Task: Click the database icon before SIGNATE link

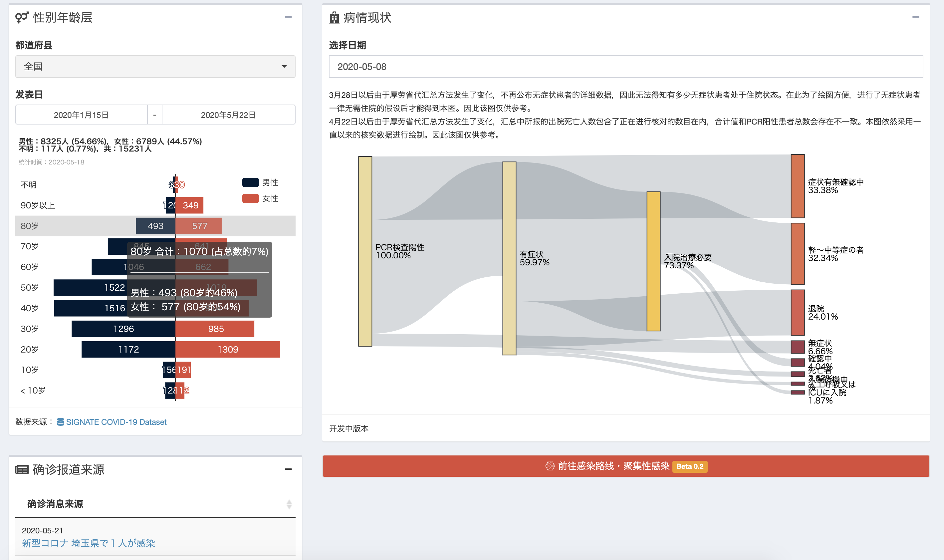Action: (60, 422)
